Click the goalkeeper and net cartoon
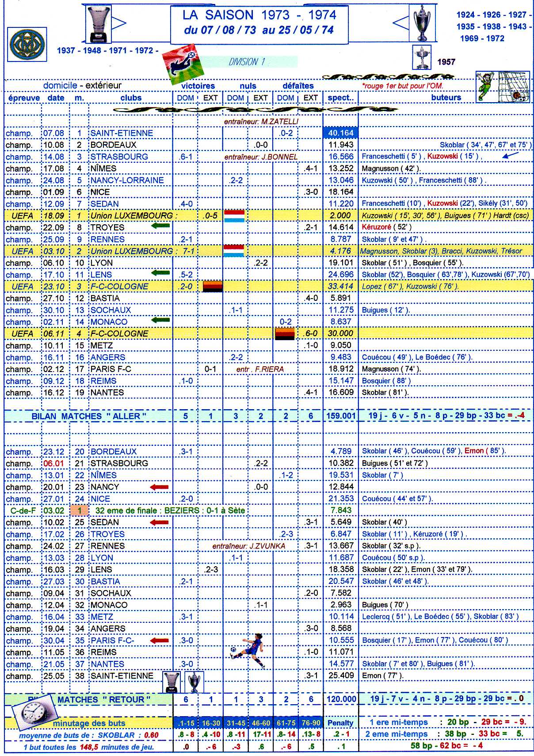The height and width of the screenshot is (756, 534). [x=503, y=87]
